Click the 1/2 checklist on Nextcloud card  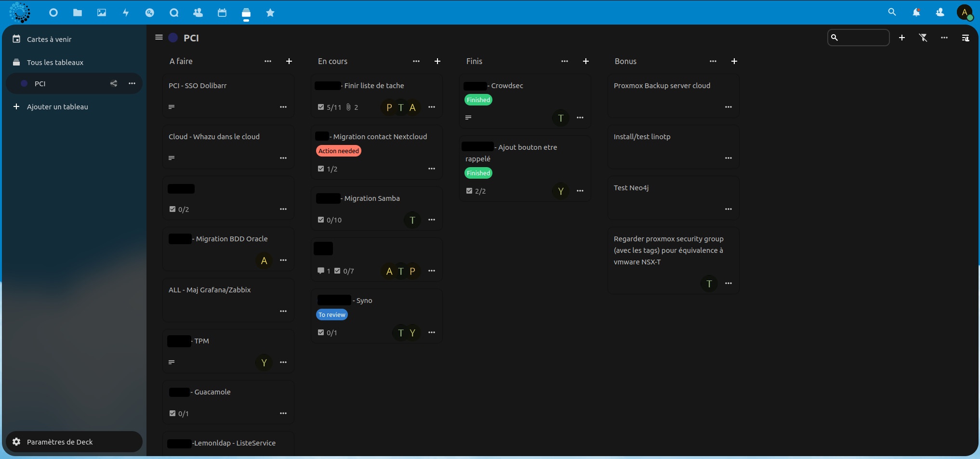328,169
